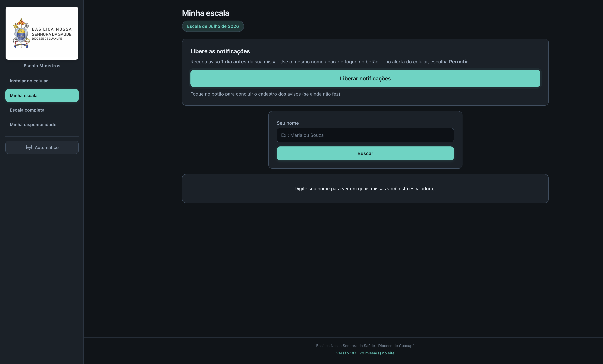Screen dimensions: 603x364
Task: Click the Seu nome label
Action: click(288, 123)
